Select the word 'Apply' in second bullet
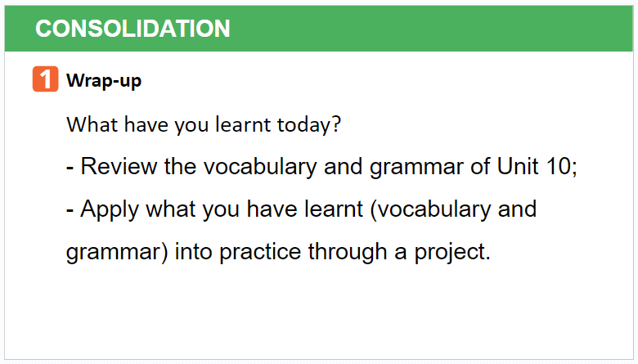This screenshot has width=638, height=364. tap(110, 210)
